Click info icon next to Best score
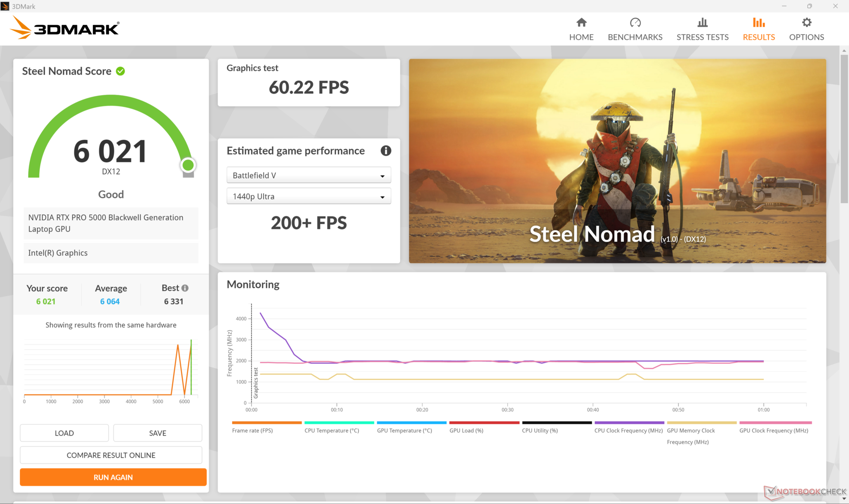 pos(185,288)
